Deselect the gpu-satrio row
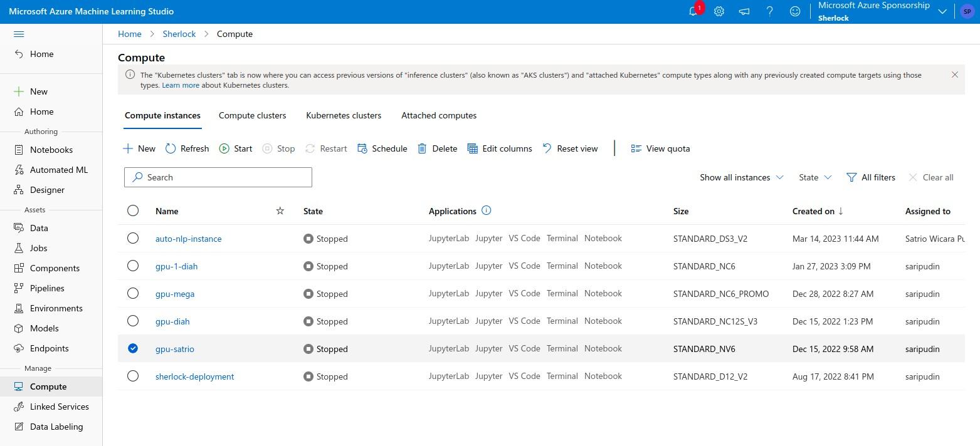This screenshot has width=980, height=446. tap(133, 348)
